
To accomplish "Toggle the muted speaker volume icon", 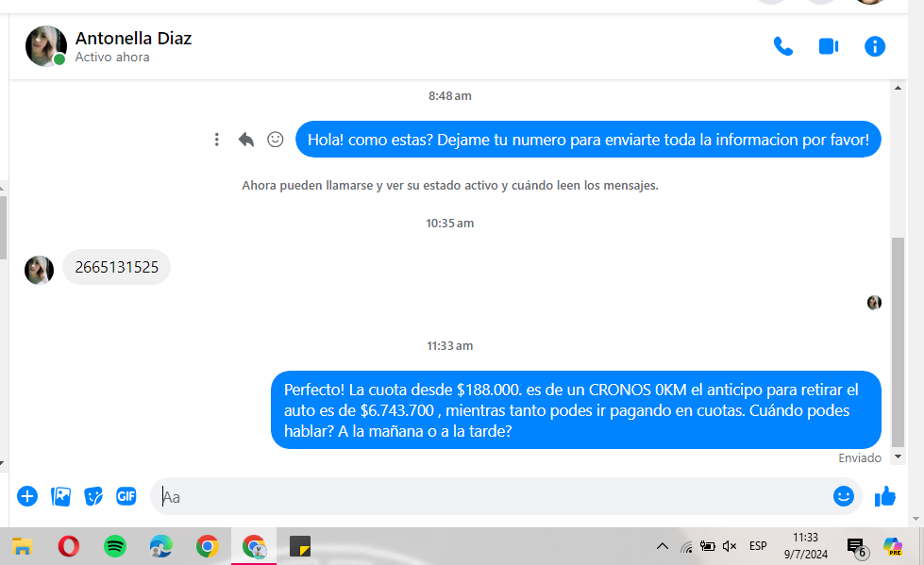I will pyautogui.click(x=730, y=546).
